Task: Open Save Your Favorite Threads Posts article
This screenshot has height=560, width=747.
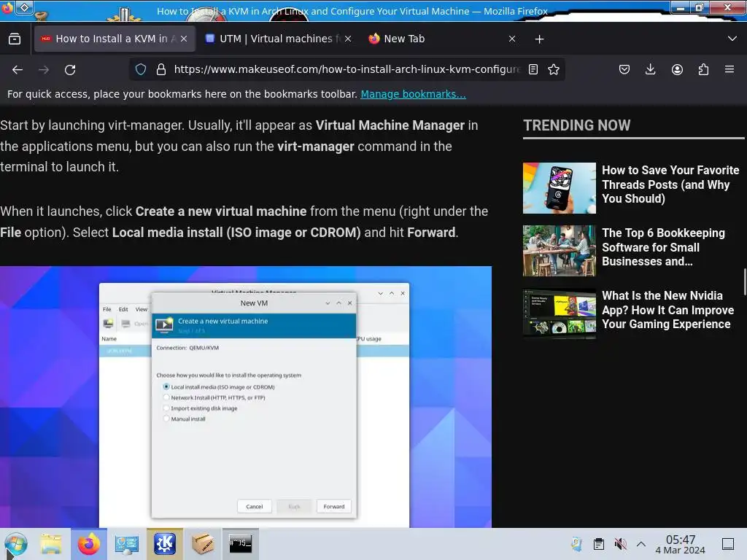Action: [670, 184]
